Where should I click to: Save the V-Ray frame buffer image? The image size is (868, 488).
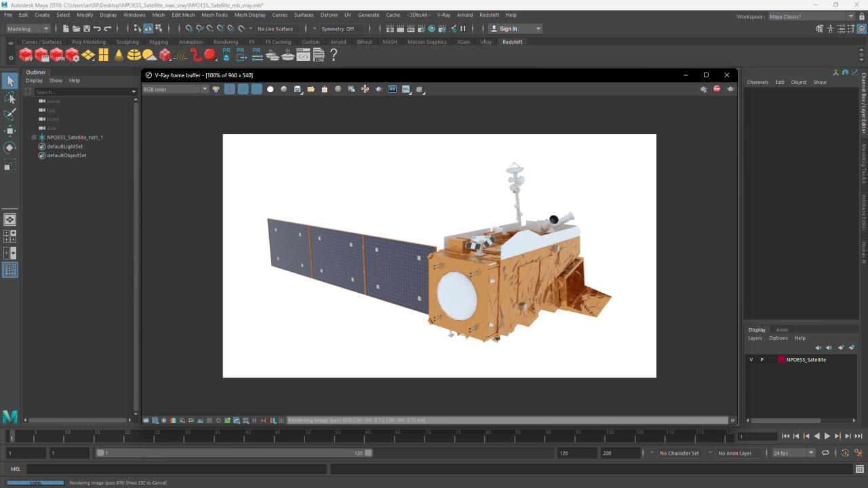298,89
